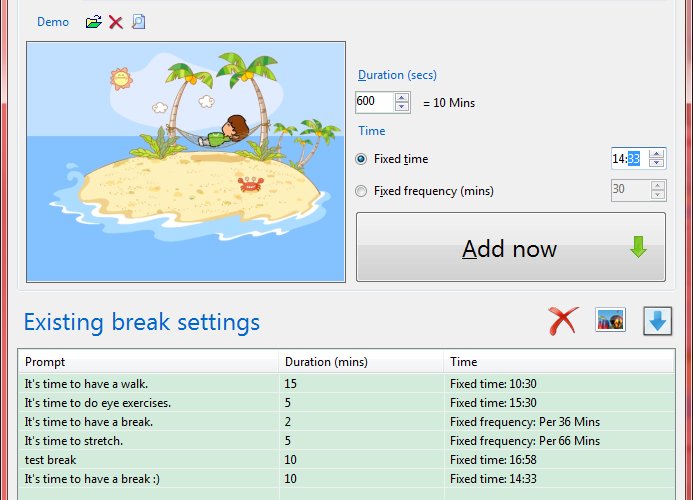Increase the fixed time with the up spinner
Image resolution: width=693 pixels, height=500 pixels.
[656, 154]
